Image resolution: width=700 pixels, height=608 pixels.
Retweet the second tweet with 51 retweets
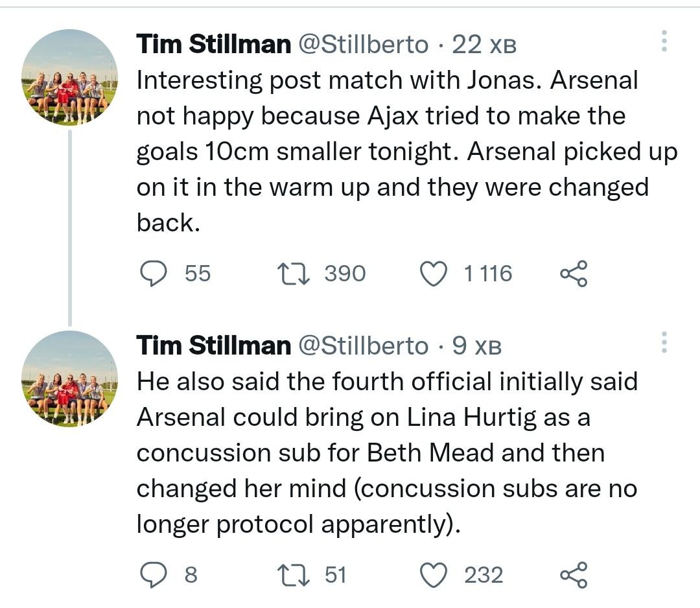tap(291, 575)
